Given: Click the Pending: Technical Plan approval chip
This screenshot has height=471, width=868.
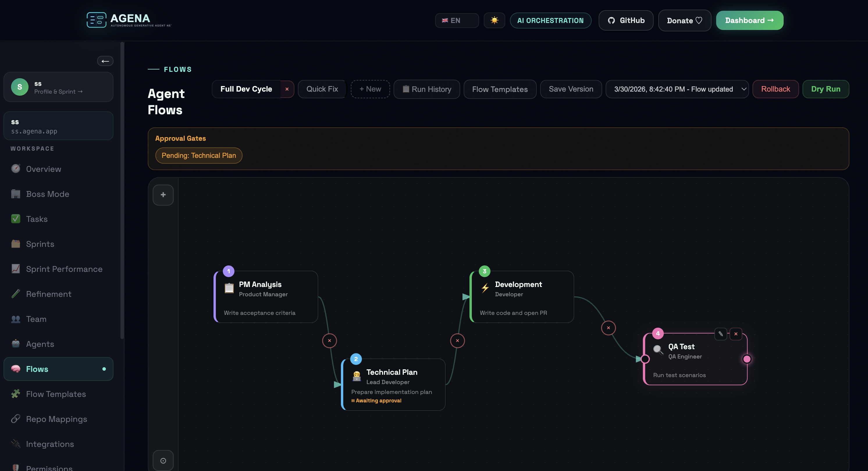Looking at the screenshot, I should 198,155.
